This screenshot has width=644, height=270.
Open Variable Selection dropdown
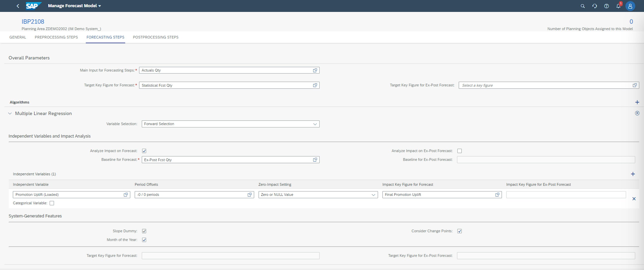click(315, 124)
